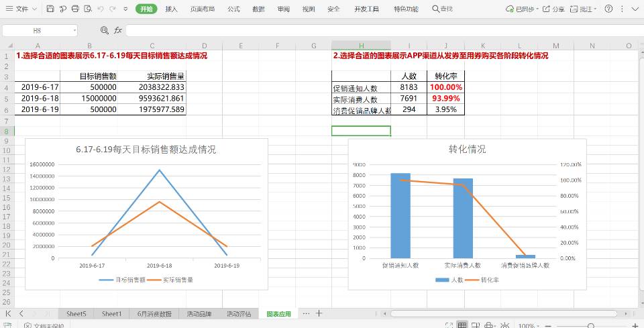Switch to the 数据 tab
Image resolution: width=644 pixels, height=328 pixels.
(258, 9)
